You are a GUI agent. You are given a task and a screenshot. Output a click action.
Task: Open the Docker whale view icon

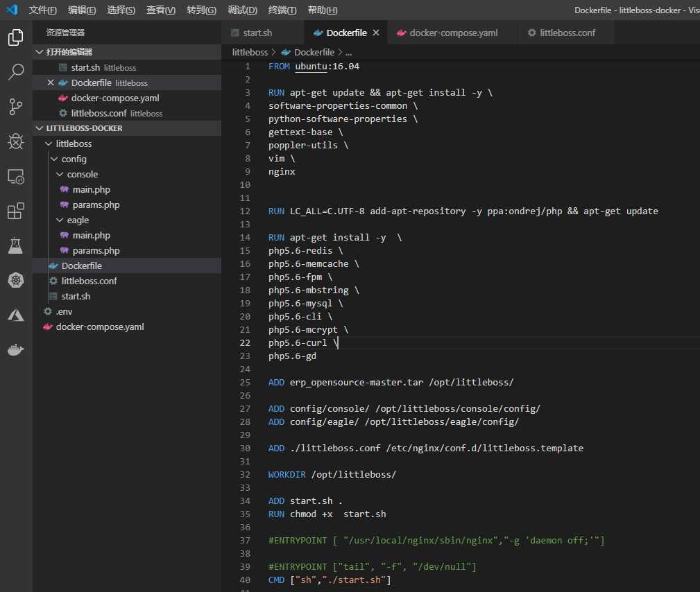(16, 350)
